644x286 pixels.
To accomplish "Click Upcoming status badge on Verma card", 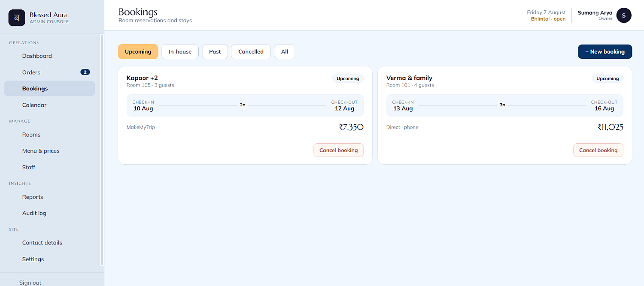I will tap(608, 78).
